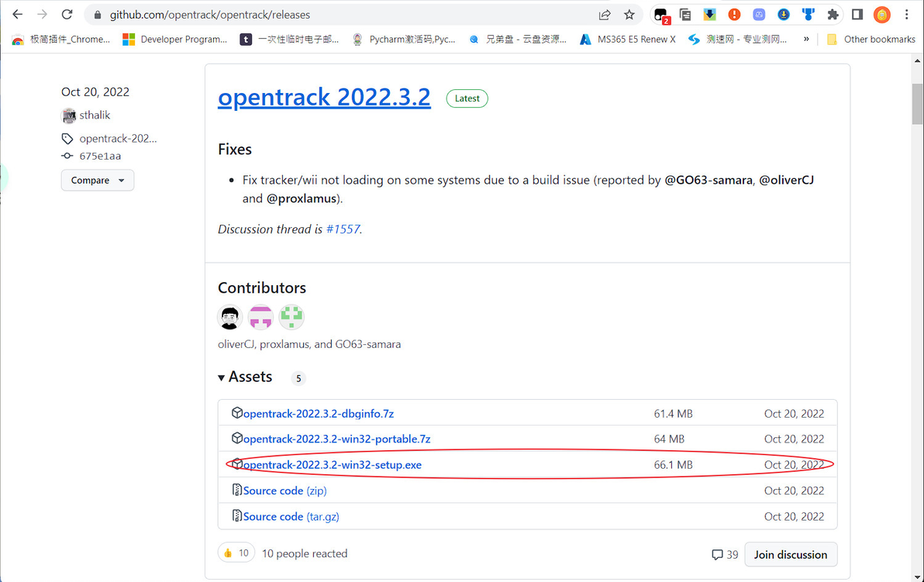
Task: Download opentrack-2022.3.2-win32-setup.exe
Action: click(x=333, y=465)
